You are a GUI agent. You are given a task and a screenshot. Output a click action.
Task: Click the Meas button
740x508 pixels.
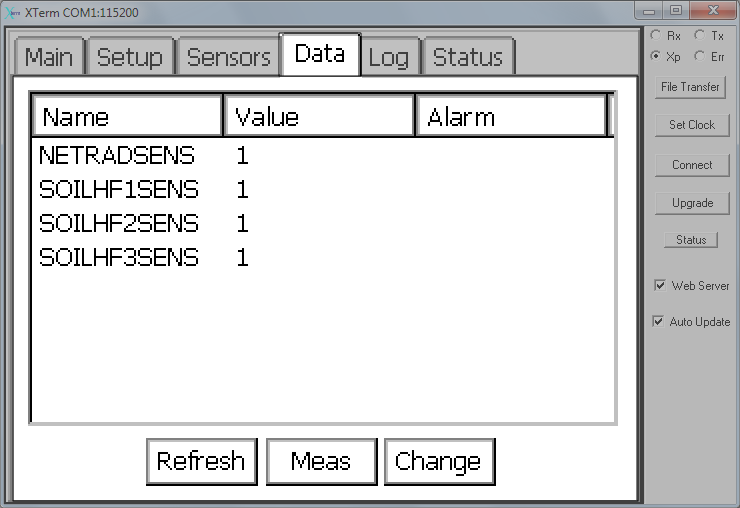coord(321,461)
